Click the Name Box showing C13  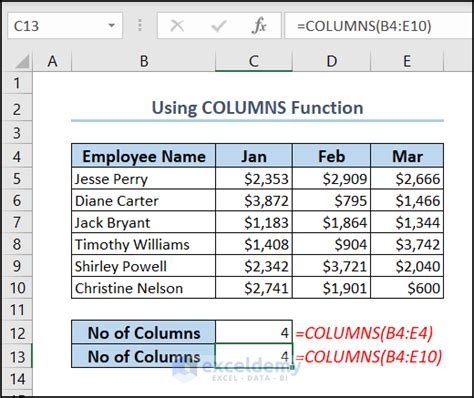65,26
